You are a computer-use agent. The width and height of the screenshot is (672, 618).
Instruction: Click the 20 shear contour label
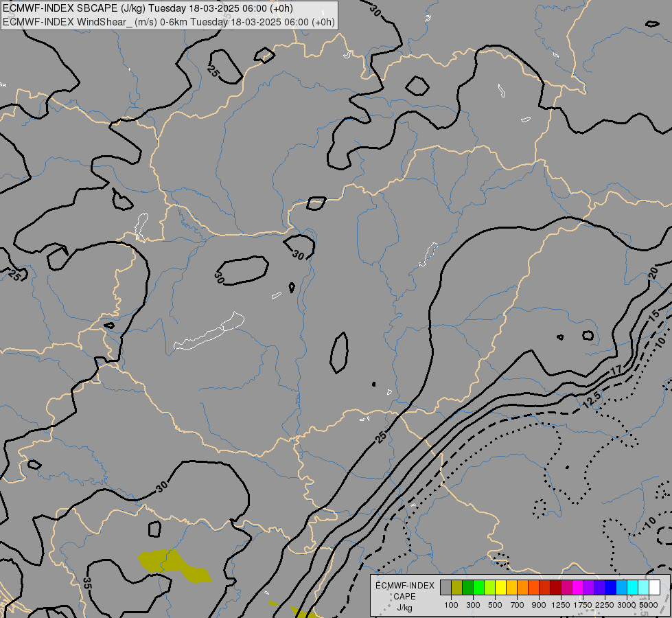[653, 273]
